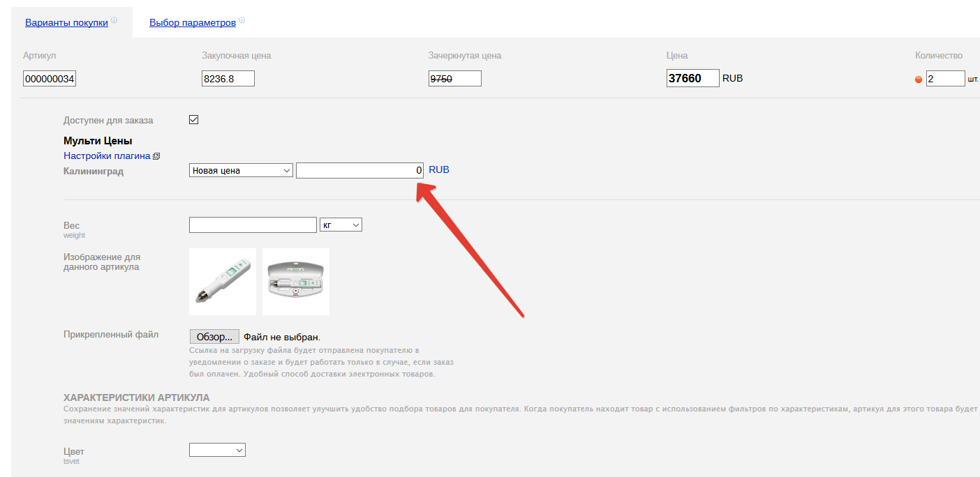980x477 pixels.
Task: Select the device-in-case product thumbnail
Action: (295, 281)
